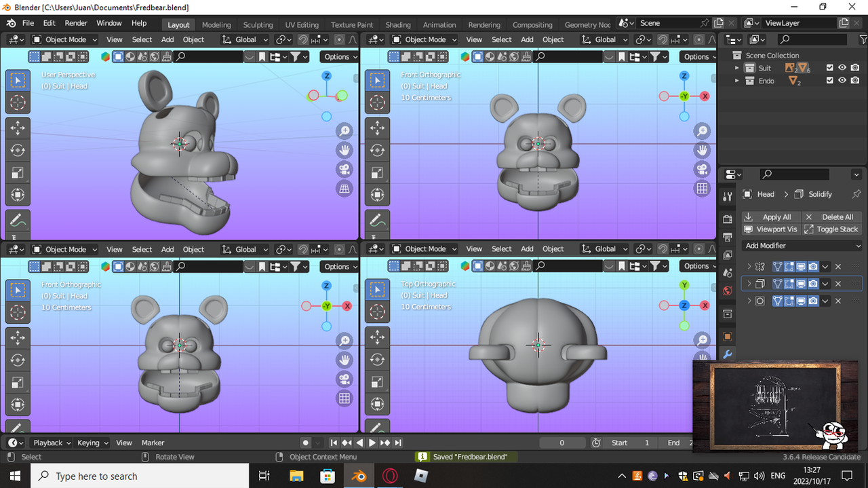Open the Output properties tab icon
The height and width of the screenshot is (488, 868).
tap(728, 237)
